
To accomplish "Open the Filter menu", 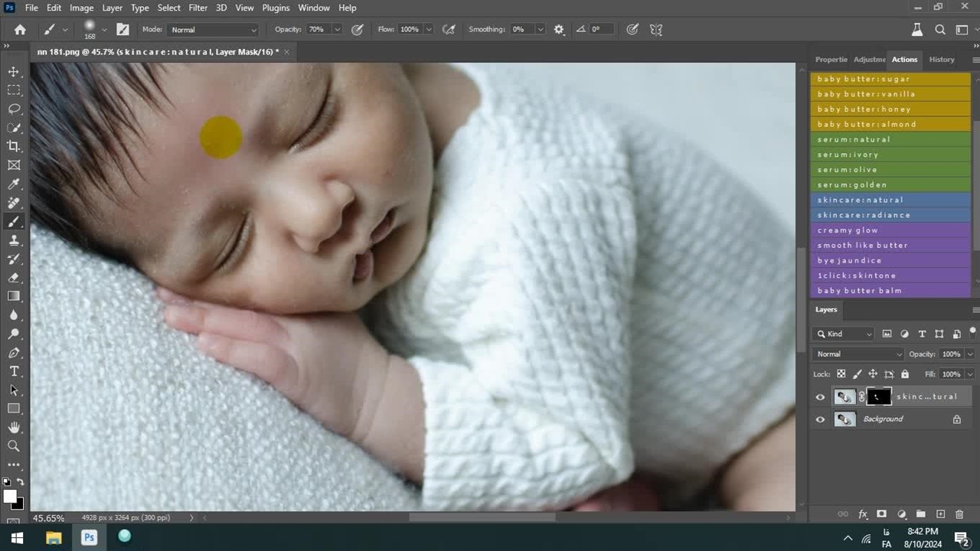I will tap(198, 8).
